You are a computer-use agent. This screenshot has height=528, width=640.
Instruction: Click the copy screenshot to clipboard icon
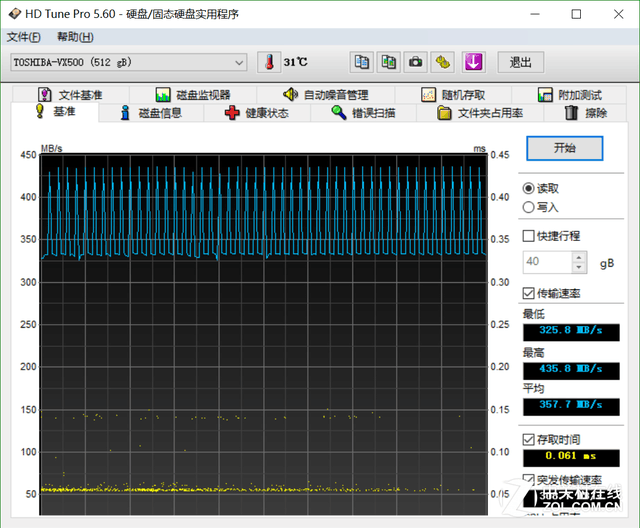point(388,62)
